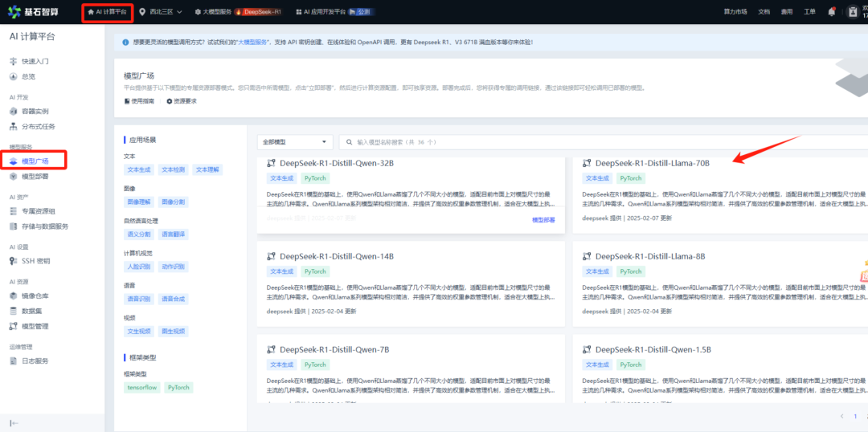Open the notification bell
This screenshot has width=868, height=432.
(x=831, y=11)
